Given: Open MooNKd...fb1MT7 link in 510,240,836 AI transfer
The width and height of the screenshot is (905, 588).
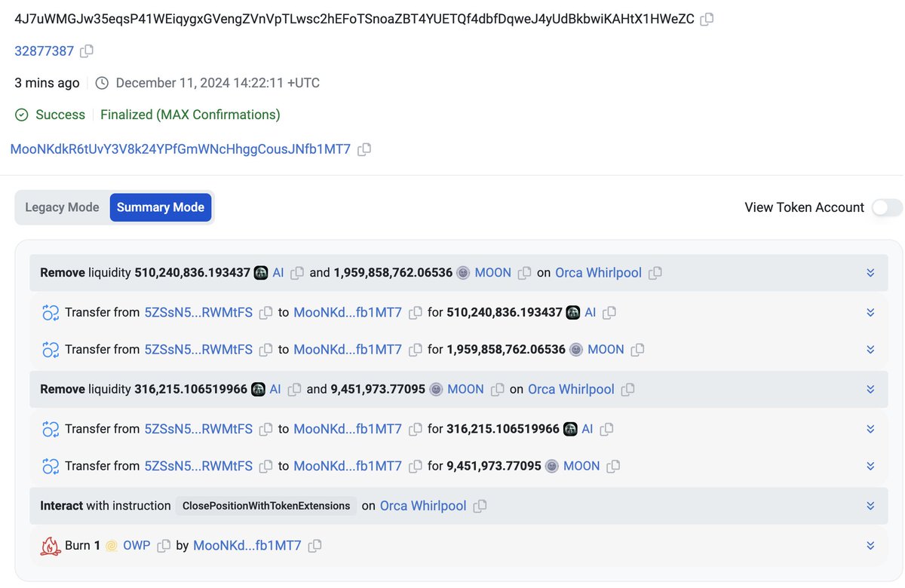Looking at the screenshot, I should coord(348,312).
